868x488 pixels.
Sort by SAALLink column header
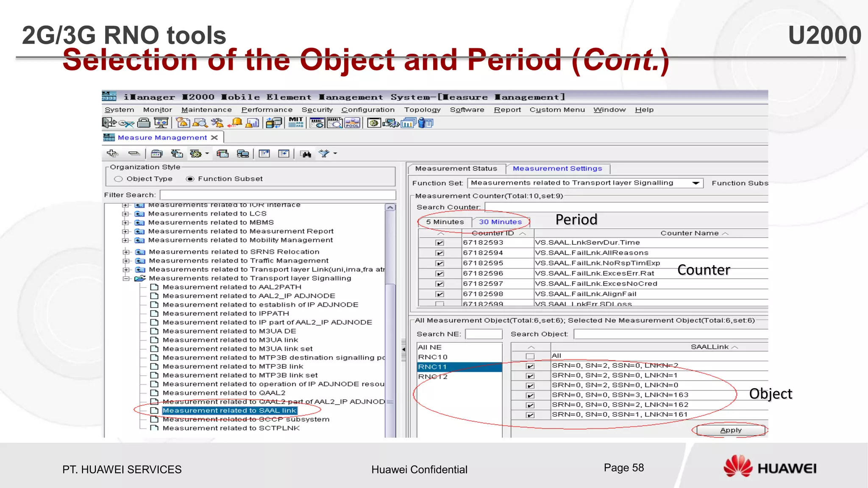tap(659, 347)
